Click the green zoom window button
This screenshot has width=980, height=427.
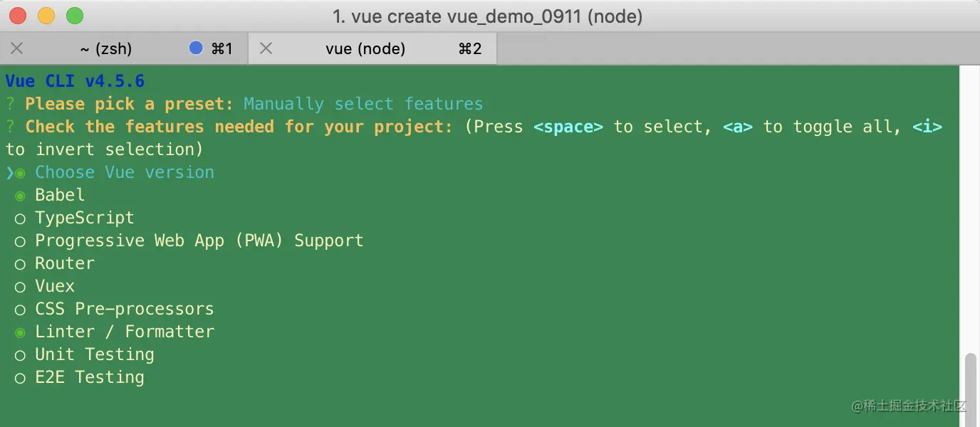tap(74, 16)
